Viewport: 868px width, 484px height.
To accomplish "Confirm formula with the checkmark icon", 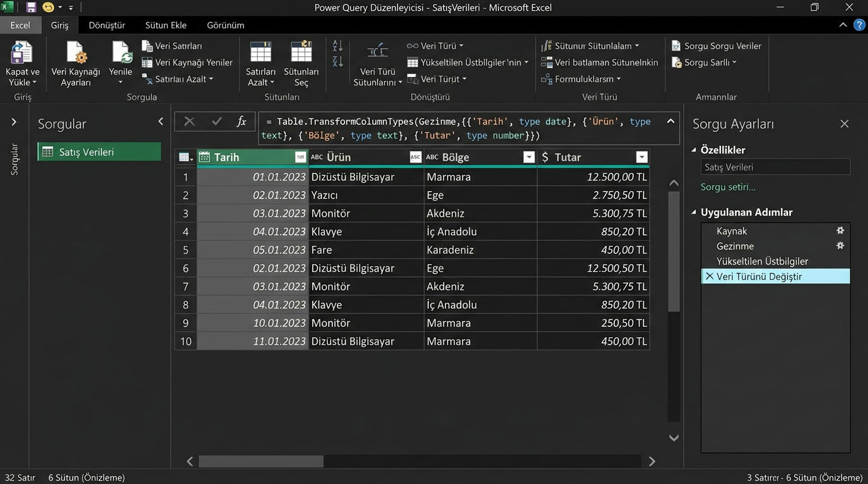I will pos(216,122).
